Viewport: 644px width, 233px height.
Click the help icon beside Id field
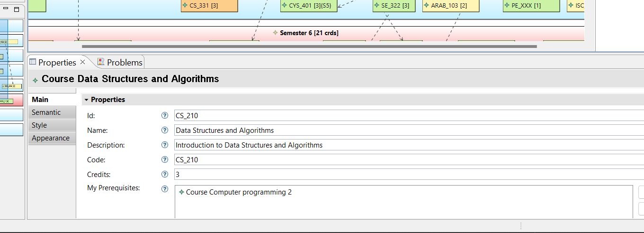[x=165, y=115]
